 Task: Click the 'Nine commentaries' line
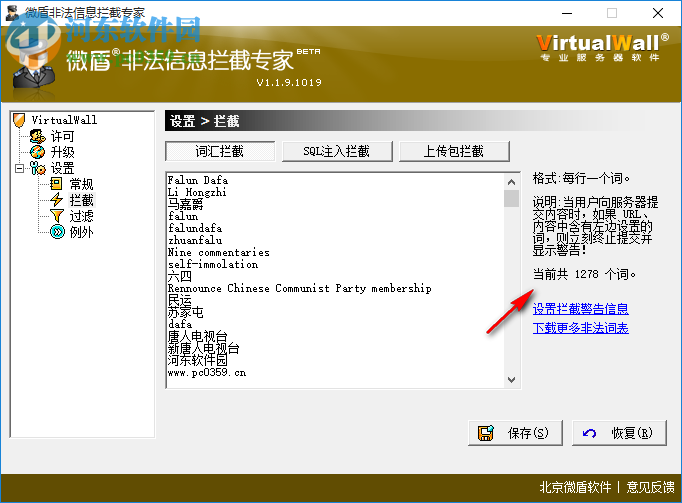click(x=219, y=252)
